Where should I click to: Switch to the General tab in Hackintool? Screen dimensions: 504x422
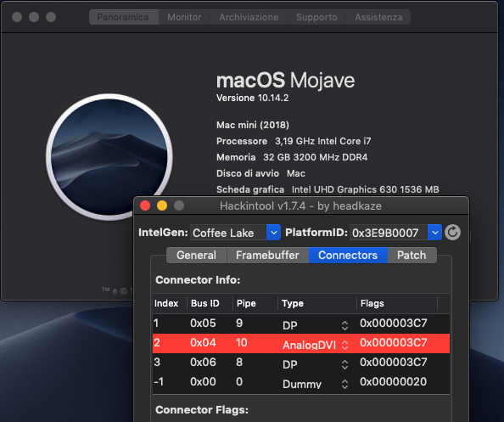coord(196,255)
